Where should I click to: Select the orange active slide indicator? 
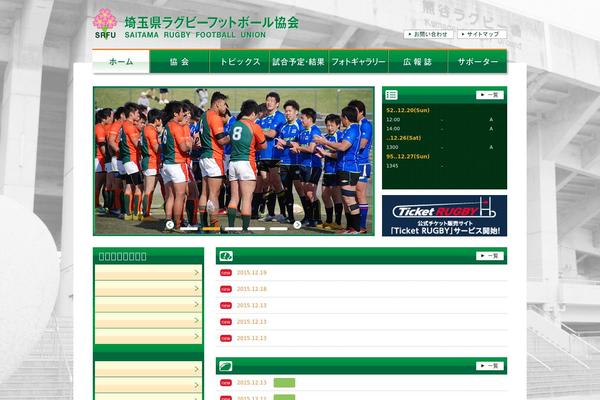pyautogui.click(x=211, y=229)
